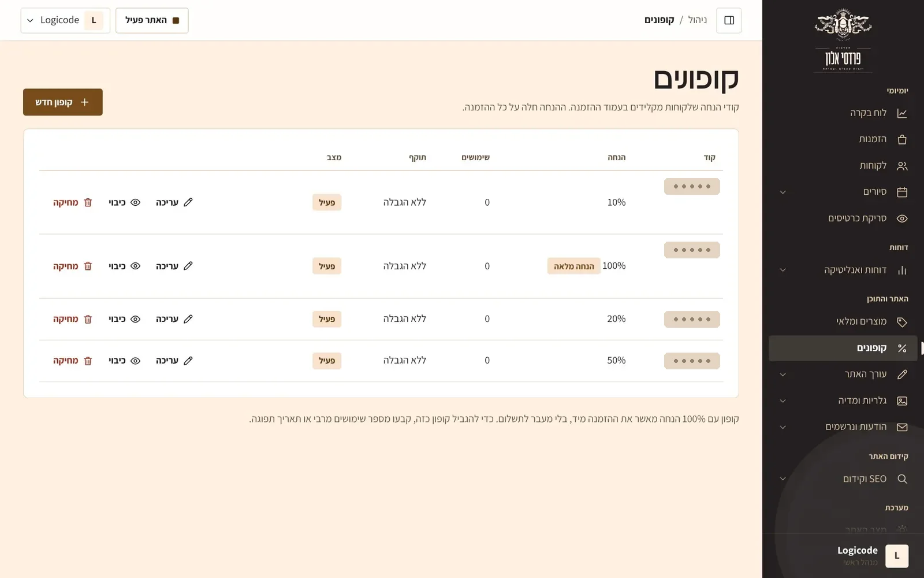Expand the גלריות ומדיה chevron
This screenshot has height=578, width=924.
pos(783,401)
